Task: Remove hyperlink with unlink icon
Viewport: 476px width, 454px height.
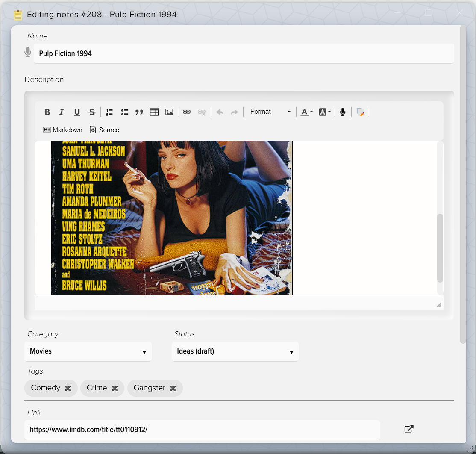Action: [202, 112]
